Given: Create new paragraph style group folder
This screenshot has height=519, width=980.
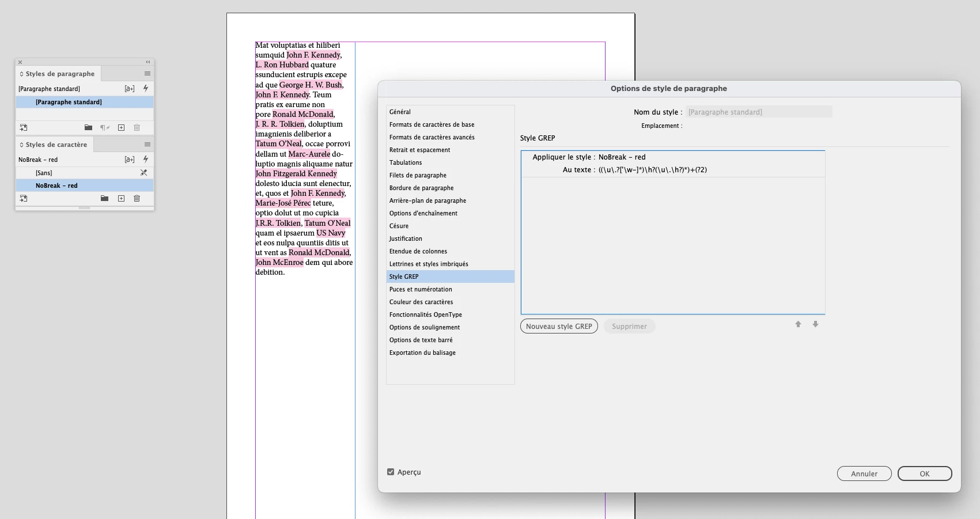Looking at the screenshot, I should [88, 128].
